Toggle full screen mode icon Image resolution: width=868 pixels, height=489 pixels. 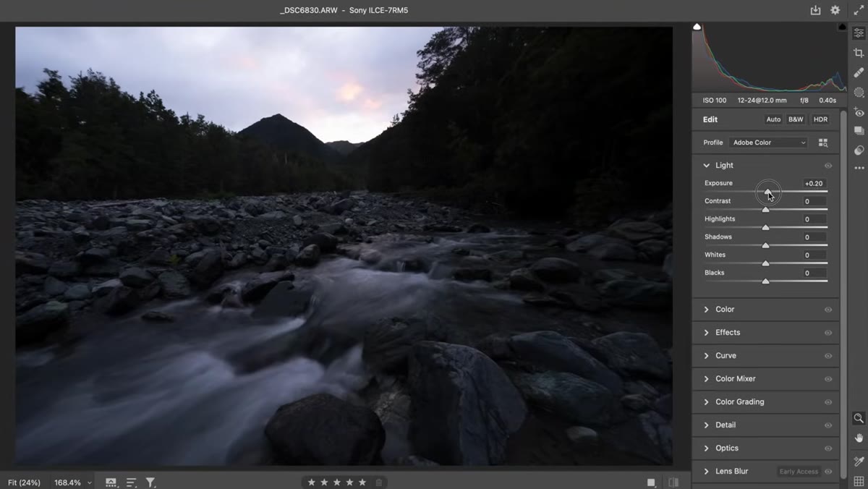[859, 10]
